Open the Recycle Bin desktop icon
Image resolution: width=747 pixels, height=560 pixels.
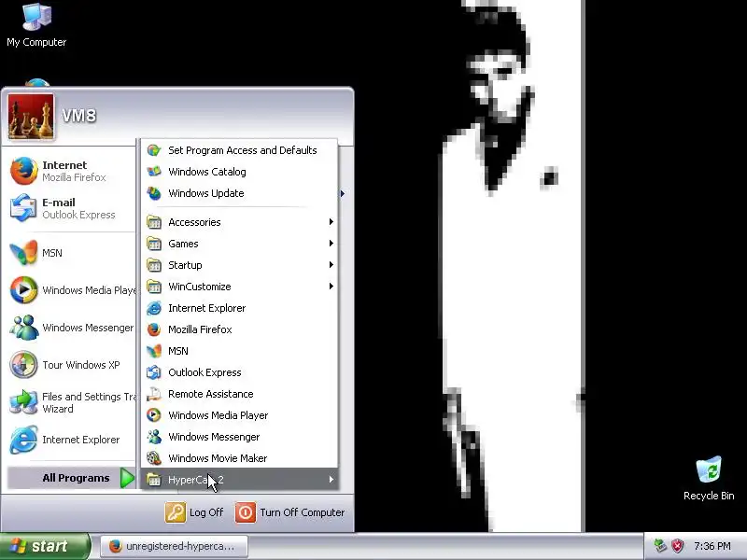(709, 478)
